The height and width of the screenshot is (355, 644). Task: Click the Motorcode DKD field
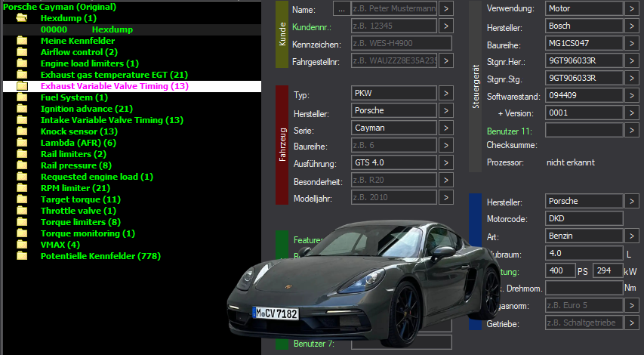584,218
